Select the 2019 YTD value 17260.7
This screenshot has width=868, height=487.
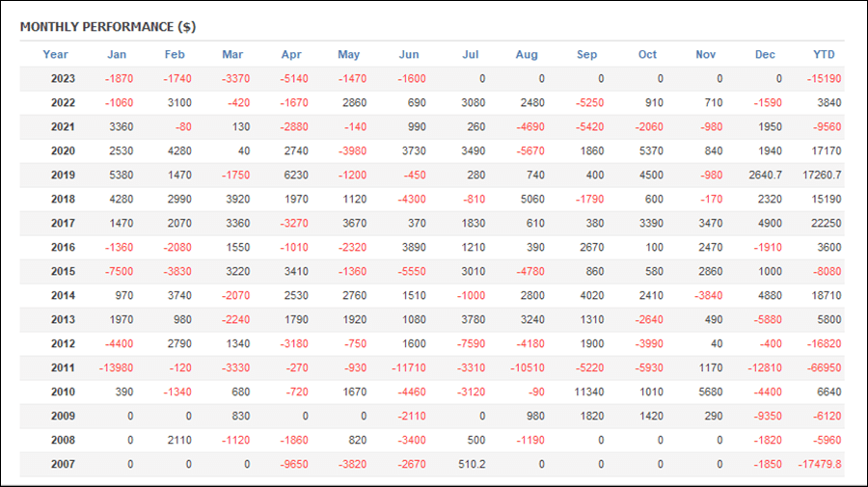(x=822, y=175)
